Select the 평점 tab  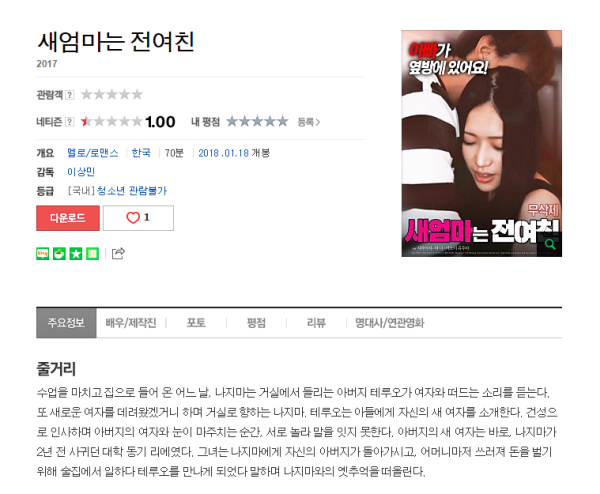pos(256,323)
